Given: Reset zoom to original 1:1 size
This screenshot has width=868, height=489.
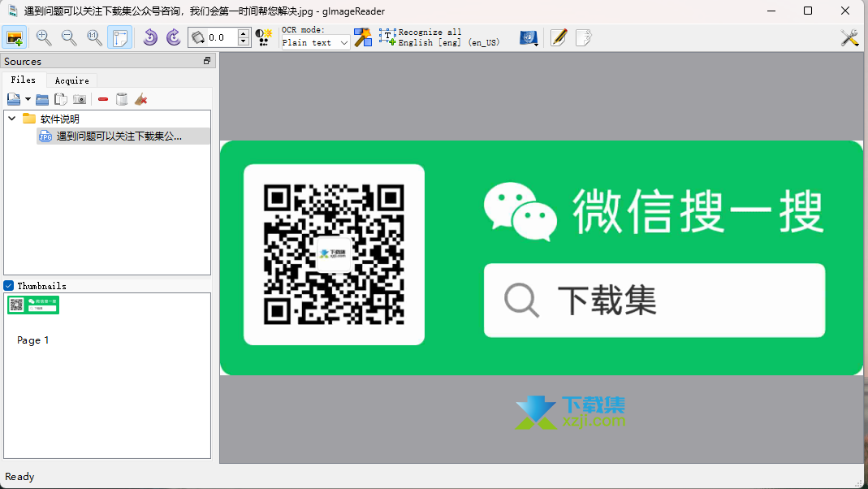Looking at the screenshot, I should (95, 37).
